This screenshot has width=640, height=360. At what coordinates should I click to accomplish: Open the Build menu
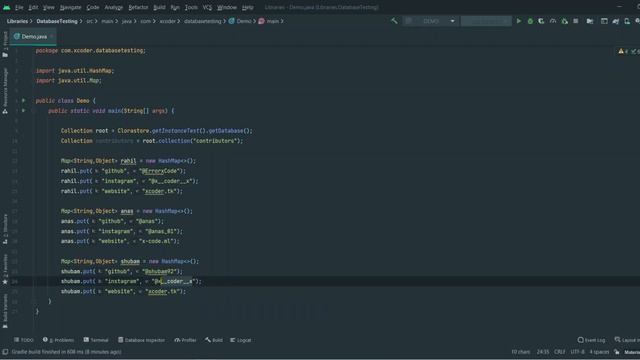pos(159,7)
